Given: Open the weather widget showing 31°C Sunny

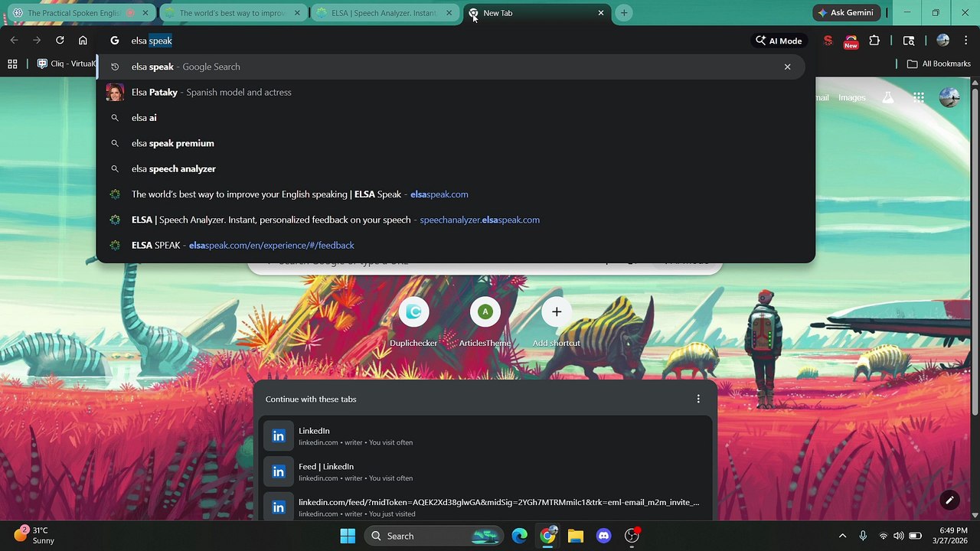Looking at the screenshot, I should point(34,535).
